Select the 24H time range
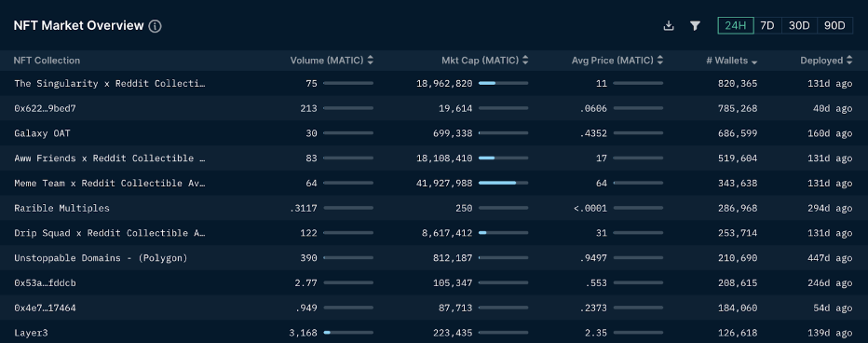The width and height of the screenshot is (868, 343). [736, 25]
